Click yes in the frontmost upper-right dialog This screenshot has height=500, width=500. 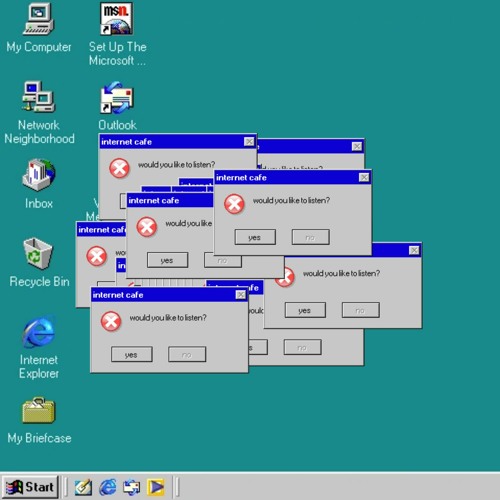255,237
